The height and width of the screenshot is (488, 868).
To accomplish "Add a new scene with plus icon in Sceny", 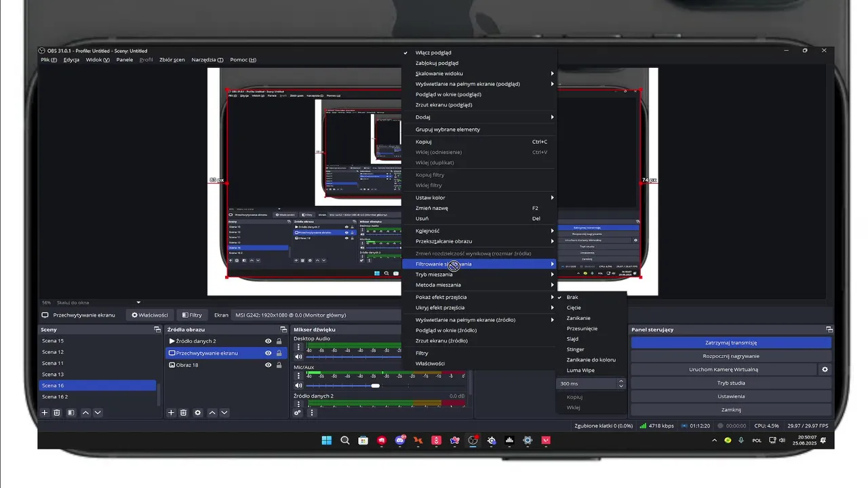I will point(45,412).
